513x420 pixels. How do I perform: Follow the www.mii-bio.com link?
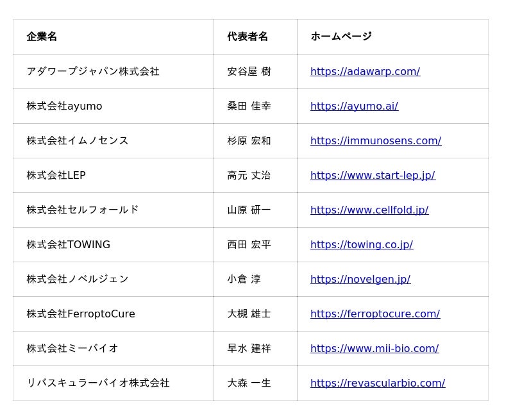(374, 349)
